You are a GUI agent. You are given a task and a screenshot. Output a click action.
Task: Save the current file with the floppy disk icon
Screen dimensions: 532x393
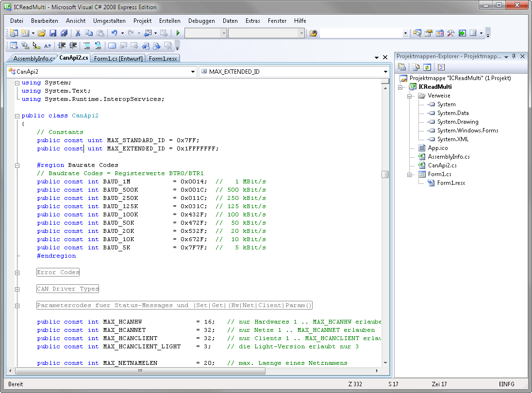(x=53, y=33)
